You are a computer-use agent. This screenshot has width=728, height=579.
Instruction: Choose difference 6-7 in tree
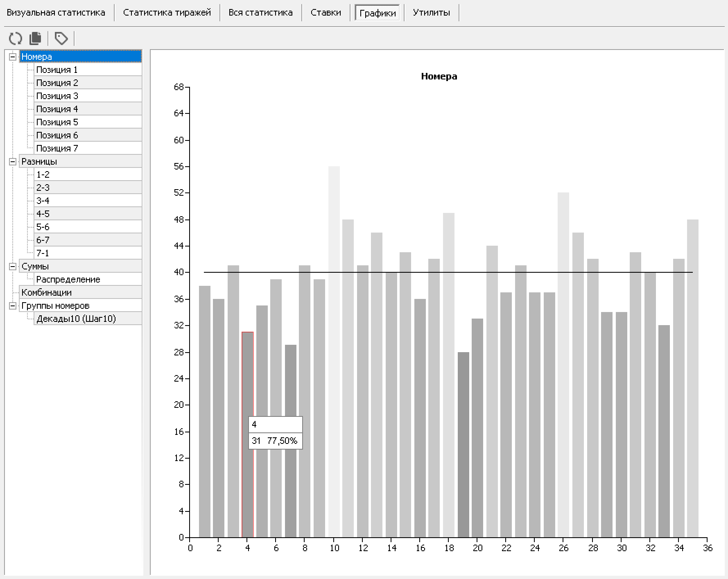point(88,240)
